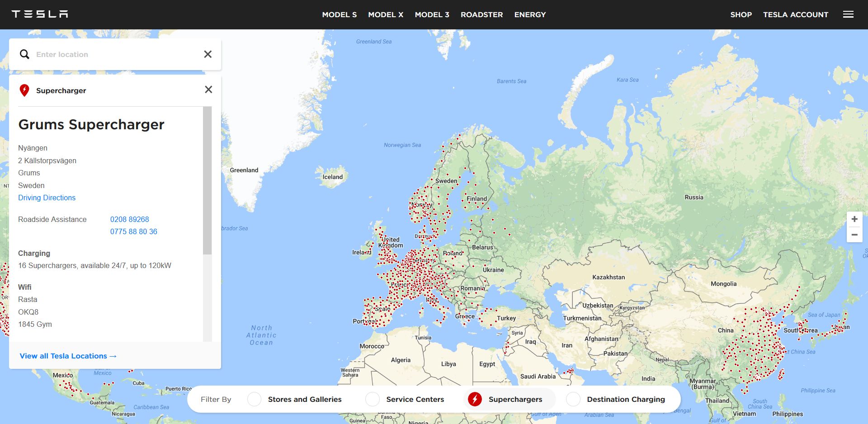Click the Kazakhstan label on map

click(x=609, y=277)
